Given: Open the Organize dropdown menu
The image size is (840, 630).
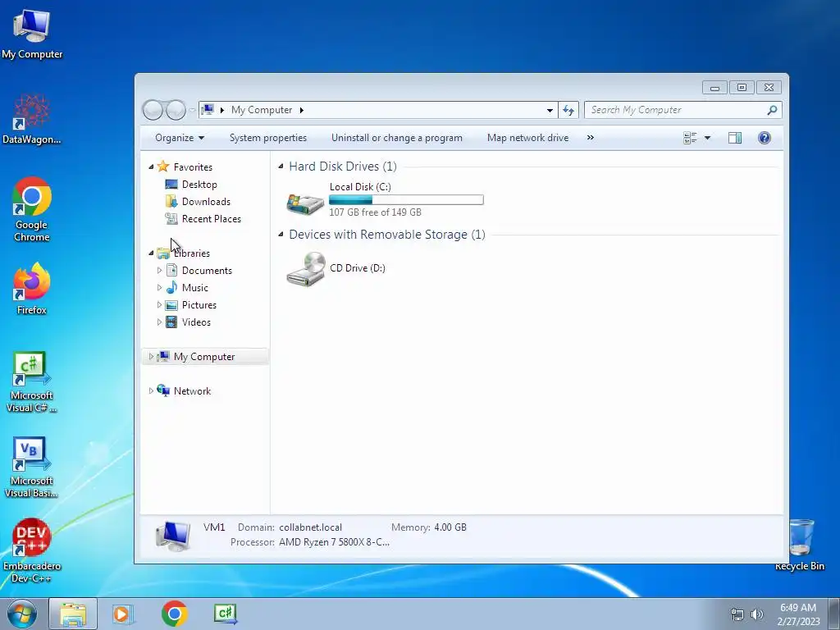Looking at the screenshot, I should tap(180, 138).
